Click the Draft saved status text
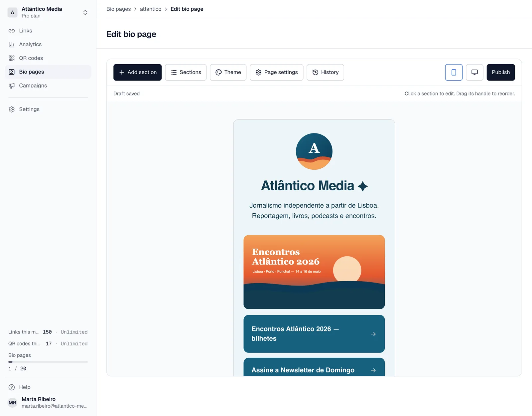Viewport: 532px width, 416px height. tap(126, 94)
